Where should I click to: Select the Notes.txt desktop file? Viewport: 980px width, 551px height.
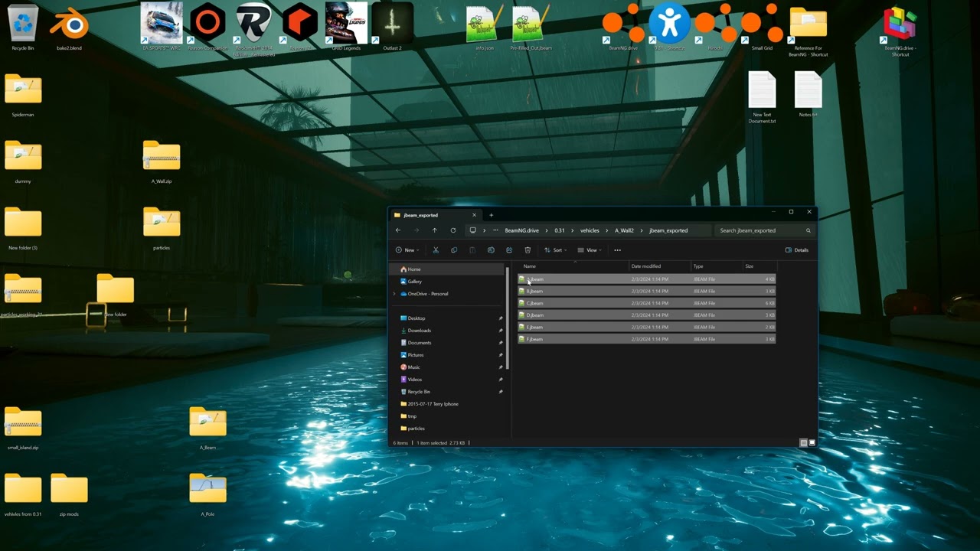808,94
